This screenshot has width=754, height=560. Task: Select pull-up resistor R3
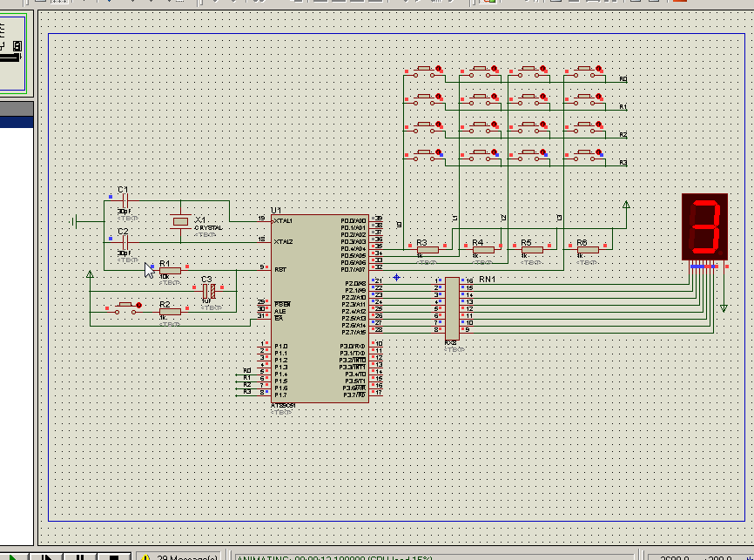[x=427, y=250]
